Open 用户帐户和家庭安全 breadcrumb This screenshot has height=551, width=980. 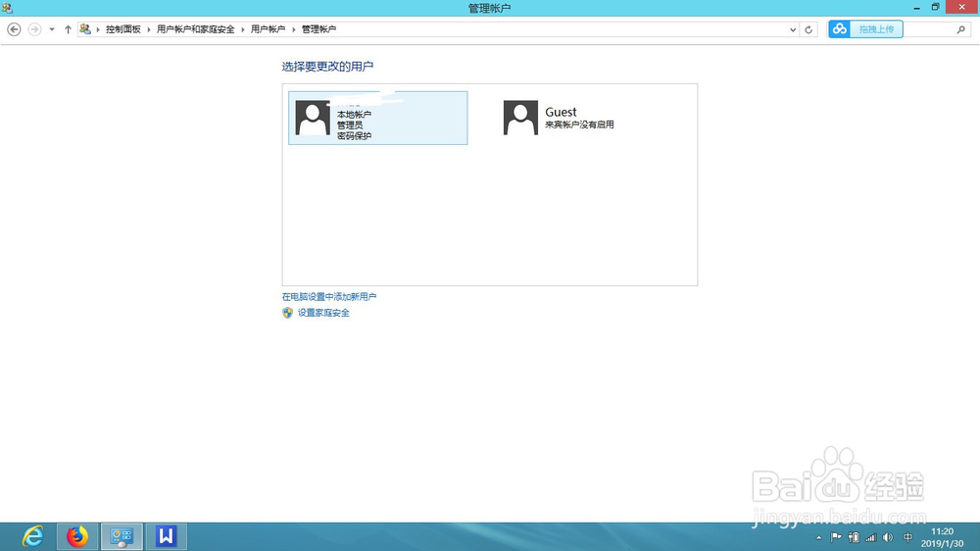pos(196,29)
